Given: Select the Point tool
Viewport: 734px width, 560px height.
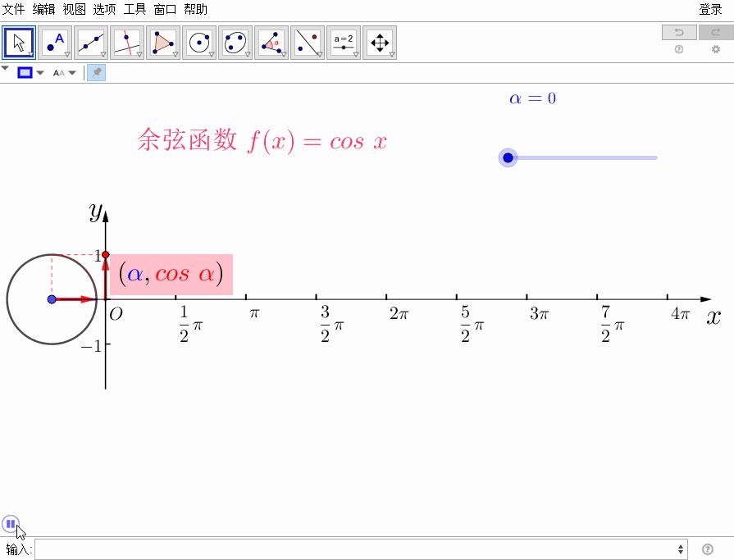Looking at the screenshot, I should click(55, 42).
